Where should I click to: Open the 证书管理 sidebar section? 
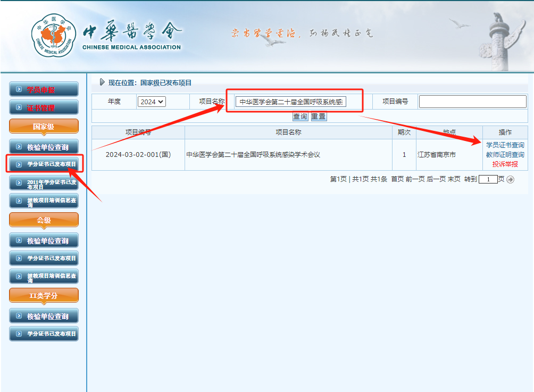(x=43, y=107)
